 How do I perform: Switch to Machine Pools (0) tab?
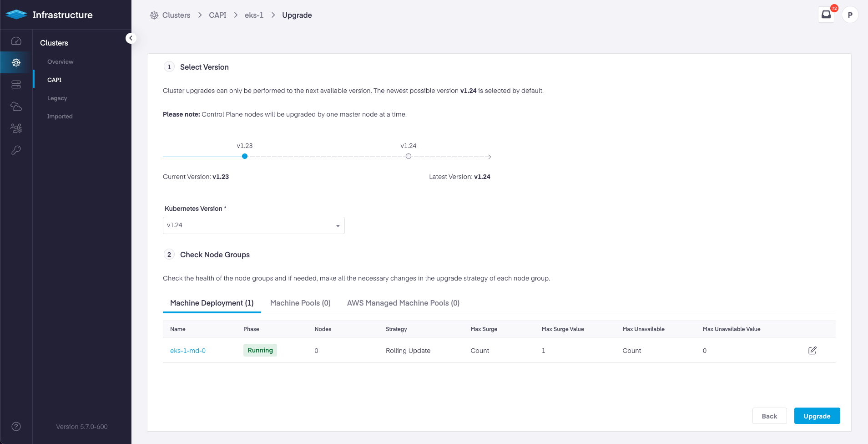(x=300, y=303)
